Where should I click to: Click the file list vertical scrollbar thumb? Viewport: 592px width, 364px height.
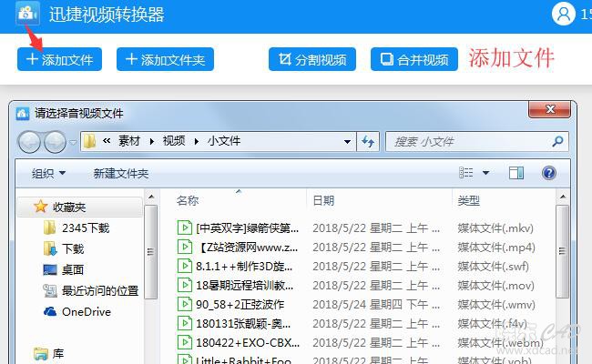pyautogui.click(x=562, y=251)
